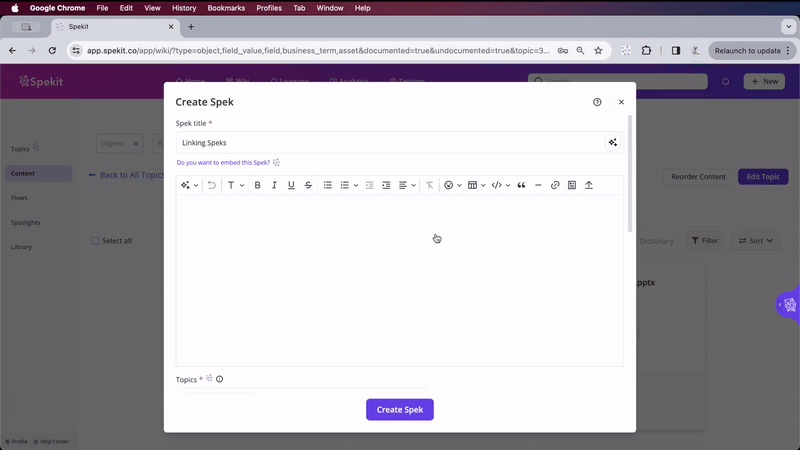This screenshot has width=800, height=450.
Task: Expand the insert table dropdown
Action: [x=476, y=185]
